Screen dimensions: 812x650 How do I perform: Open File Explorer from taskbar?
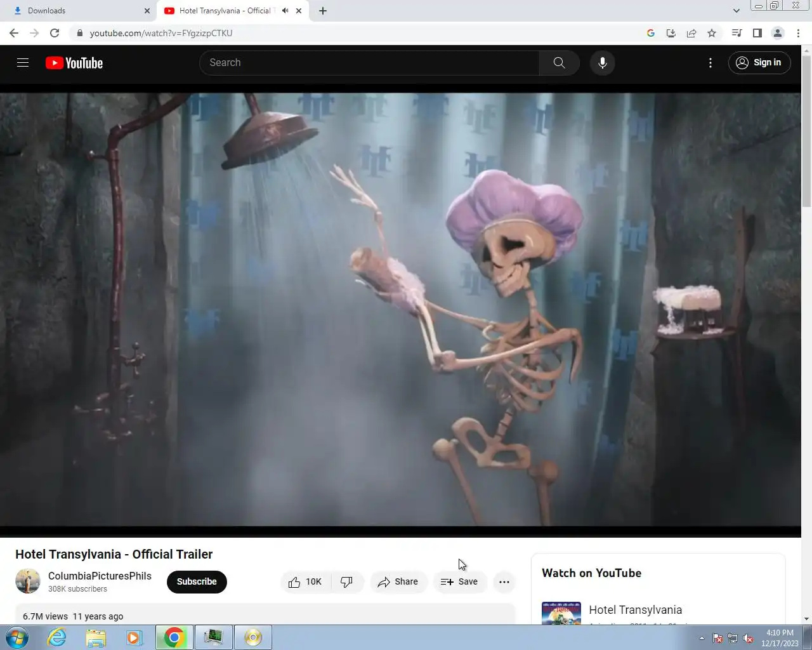(x=96, y=637)
